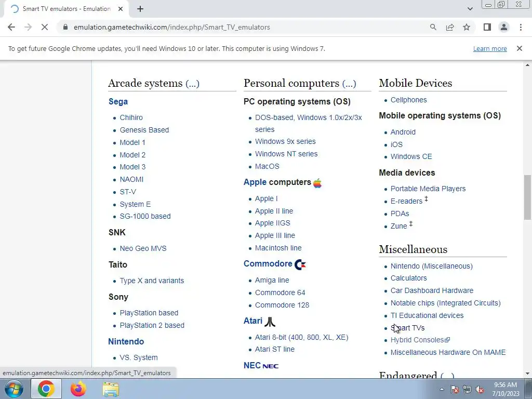View site information padlock icon
This screenshot has width=532, height=399.
65,27
